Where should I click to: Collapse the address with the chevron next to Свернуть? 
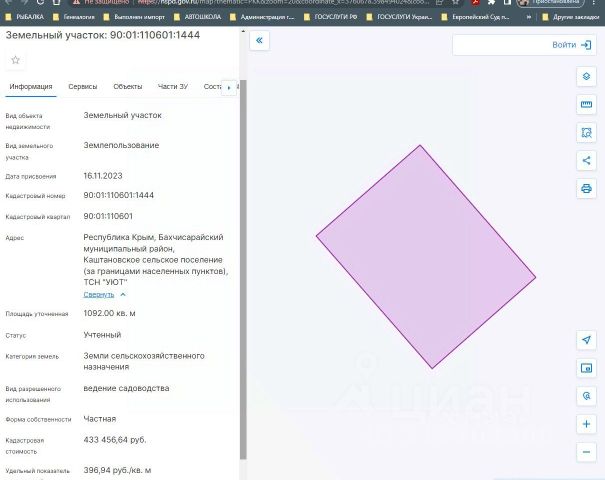coord(123,295)
